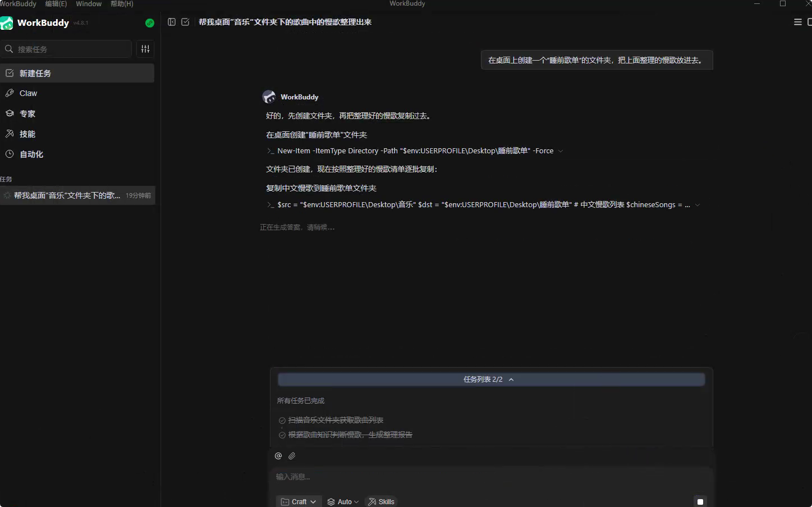The width and height of the screenshot is (812, 507).
Task: Click the text 所有任务已完成
Action: pos(301,401)
